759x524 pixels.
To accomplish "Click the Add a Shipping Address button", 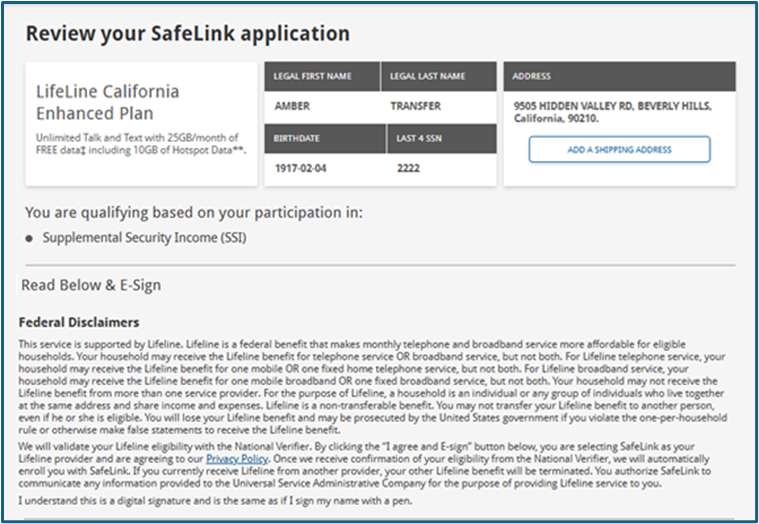I will click(x=619, y=150).
